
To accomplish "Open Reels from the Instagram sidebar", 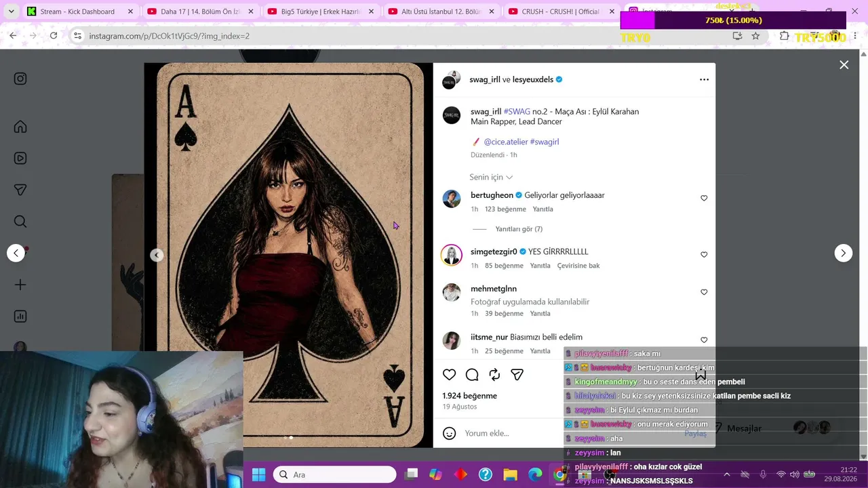I will coord(20,159).
